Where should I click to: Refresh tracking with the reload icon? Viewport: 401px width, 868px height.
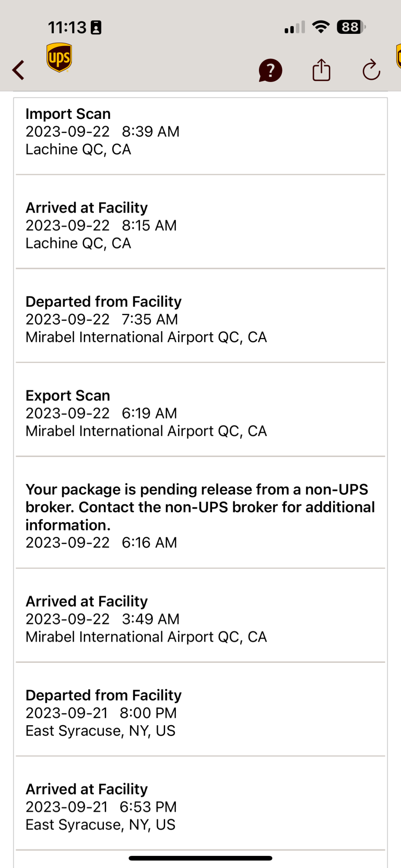point(371,70)
